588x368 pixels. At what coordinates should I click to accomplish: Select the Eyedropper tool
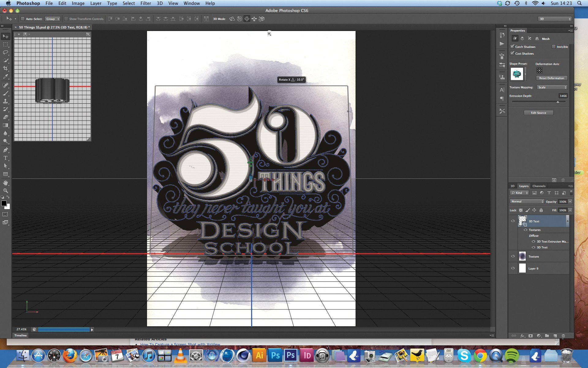6,77
